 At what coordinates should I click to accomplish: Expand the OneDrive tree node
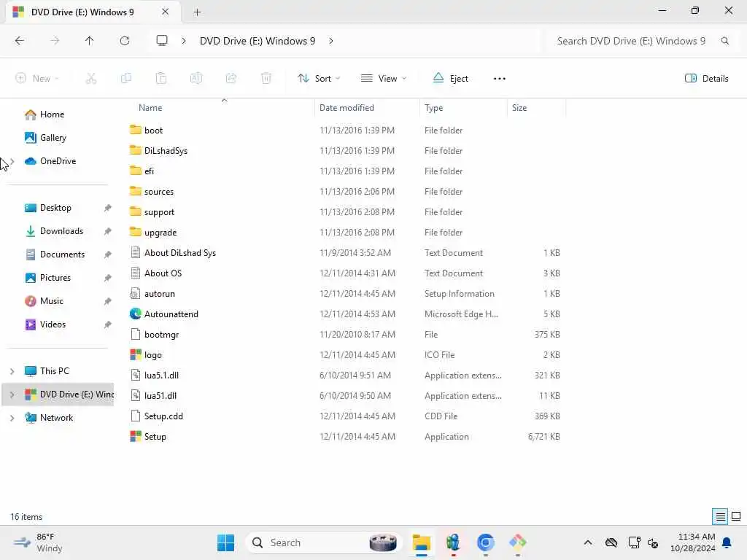point(12,161)
